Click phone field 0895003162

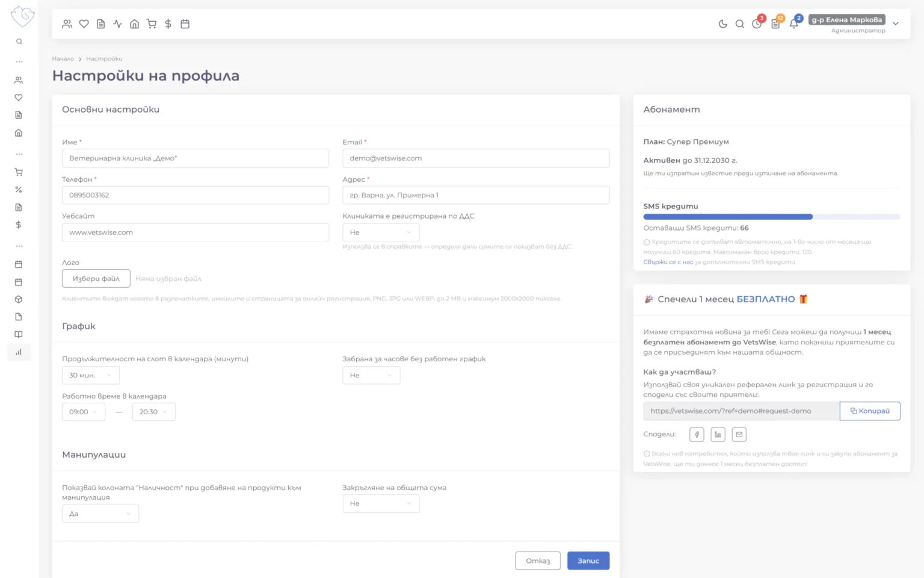pos(196,195)
